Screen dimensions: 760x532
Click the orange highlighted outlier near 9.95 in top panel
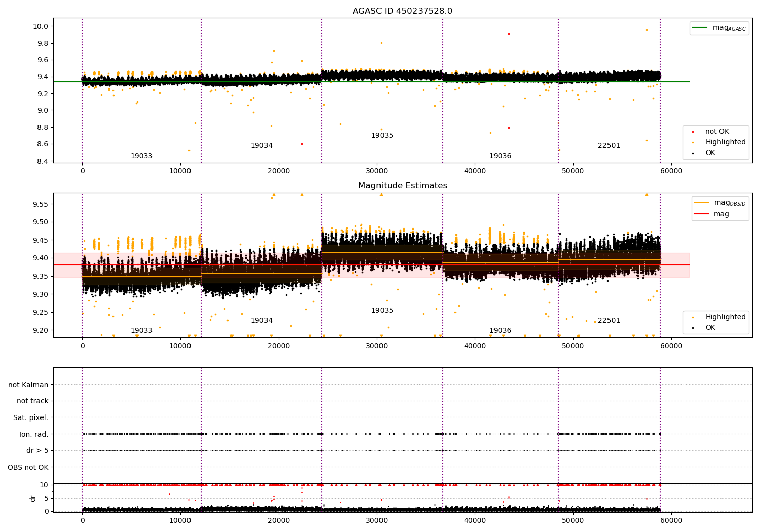click(647, 30)
